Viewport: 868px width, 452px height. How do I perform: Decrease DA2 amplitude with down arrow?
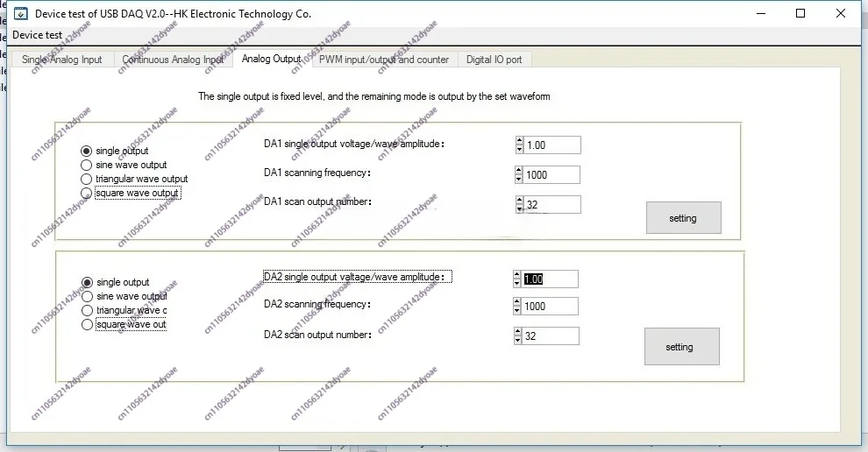[517, 283]
